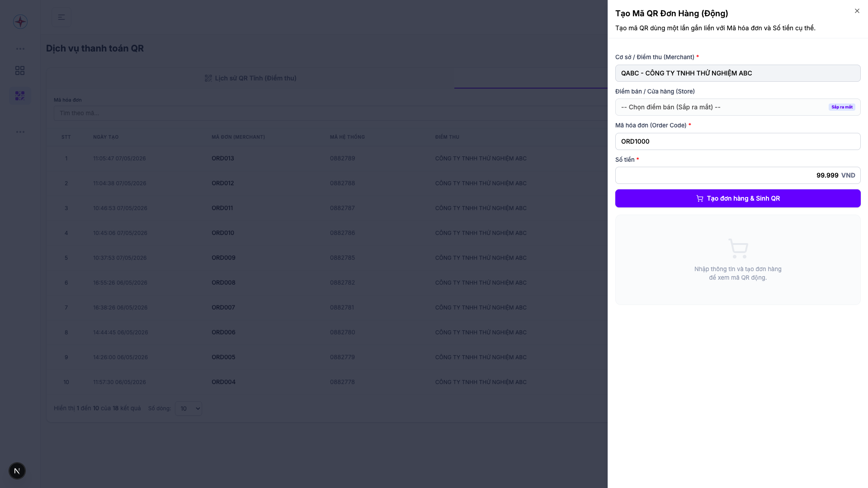Image resolution: width=868 pixels, height=488 pixels.
Task: Click timestamp 10:46:53 07/05/2026
Action: coord(120,208)
